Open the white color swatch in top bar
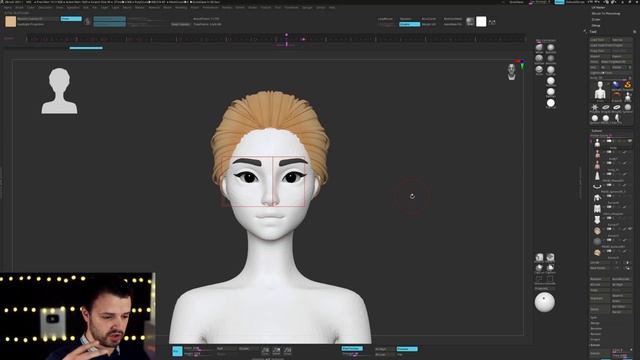Screen dimensions: 640x360 coord(481,21)
